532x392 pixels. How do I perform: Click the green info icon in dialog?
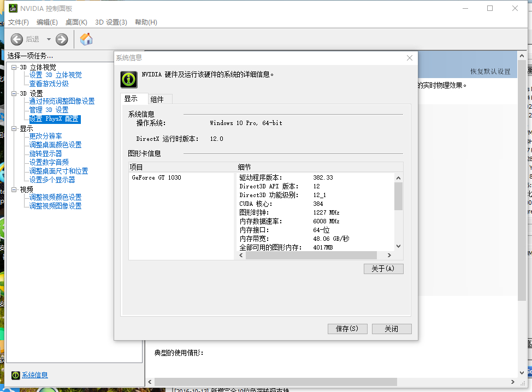pos(129,80)
